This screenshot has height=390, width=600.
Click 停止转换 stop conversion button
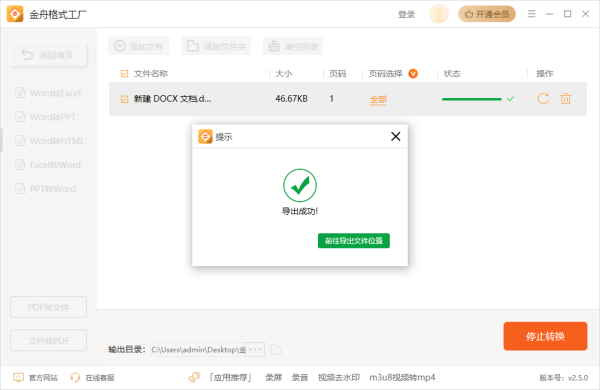pyautogui.click(x=545, y=336)
